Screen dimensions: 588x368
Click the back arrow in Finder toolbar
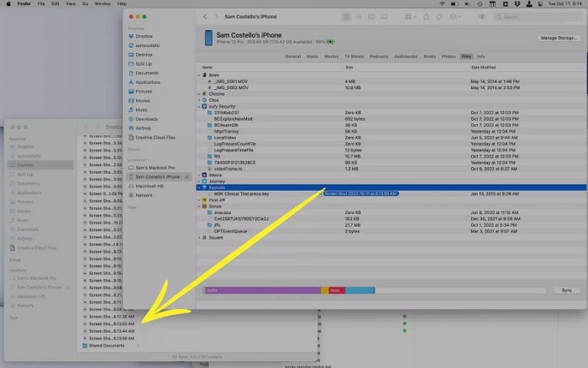(206, 17)
